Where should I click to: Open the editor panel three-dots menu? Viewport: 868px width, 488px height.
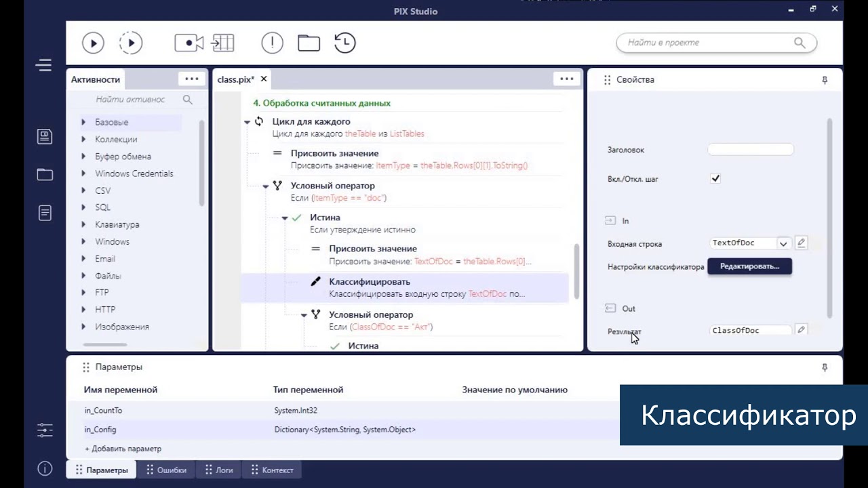pos(567,79)
